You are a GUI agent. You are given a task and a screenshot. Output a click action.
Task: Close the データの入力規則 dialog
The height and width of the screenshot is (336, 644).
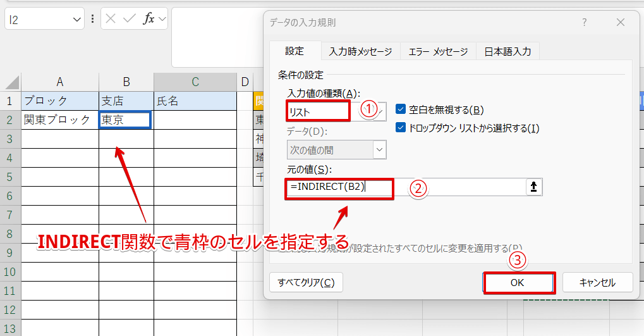point(621,22)
